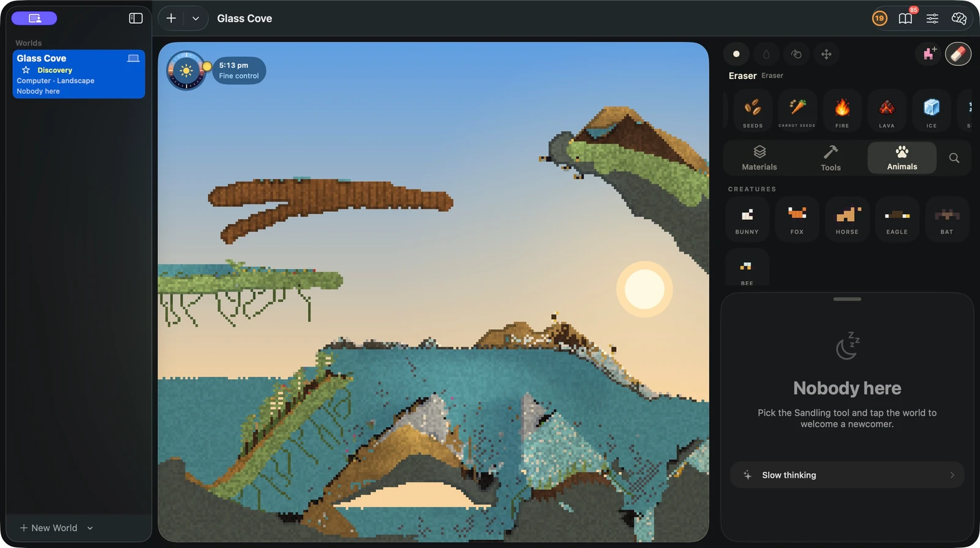Open the 5:13 pm Fine control pill
This screenshot has height=548, width=980.
pyautogui.click(x=239, y=70)
